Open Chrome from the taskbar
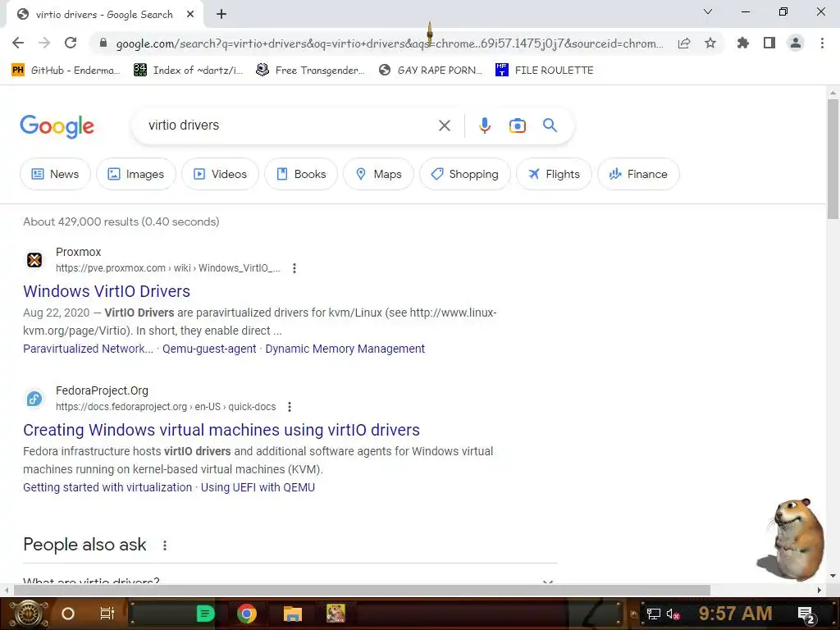Screen dimensions: 840x630 246,614
